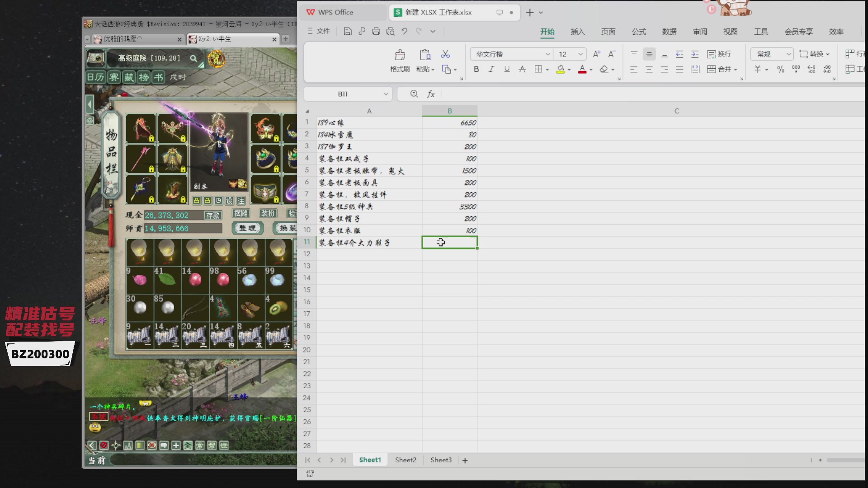868x488 pixels.
Task: Click the Print icon in quick toolbar
Action: [376, 31]
